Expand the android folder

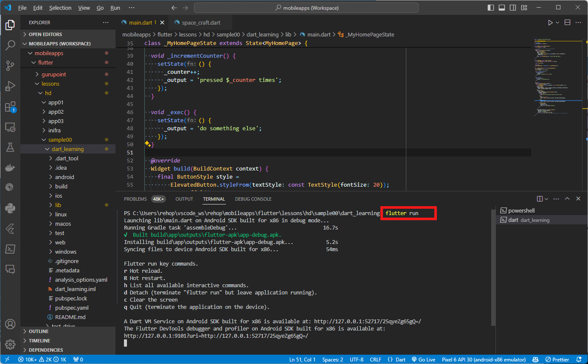pos(64,177)
